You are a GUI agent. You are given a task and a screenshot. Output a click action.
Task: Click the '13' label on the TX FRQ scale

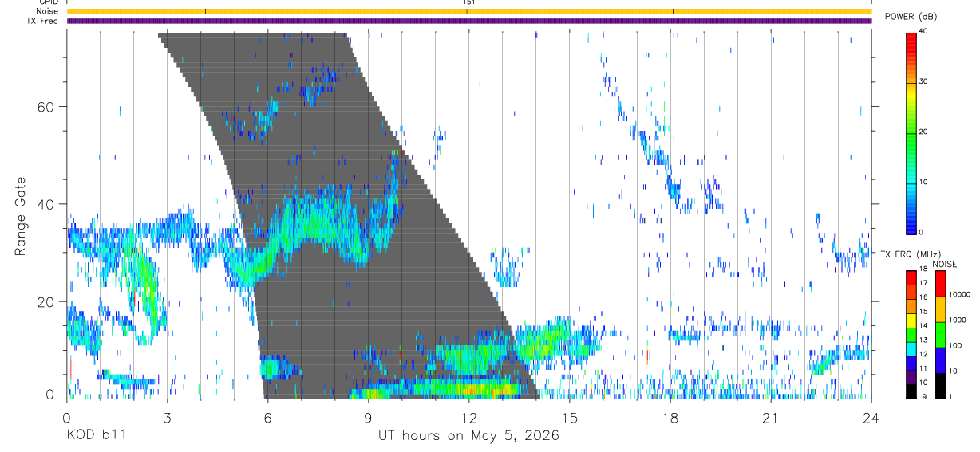tap(923, 340)
